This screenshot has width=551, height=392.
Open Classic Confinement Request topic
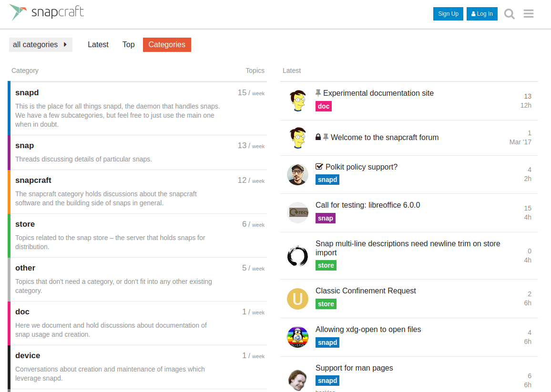(x=366, y=291)
